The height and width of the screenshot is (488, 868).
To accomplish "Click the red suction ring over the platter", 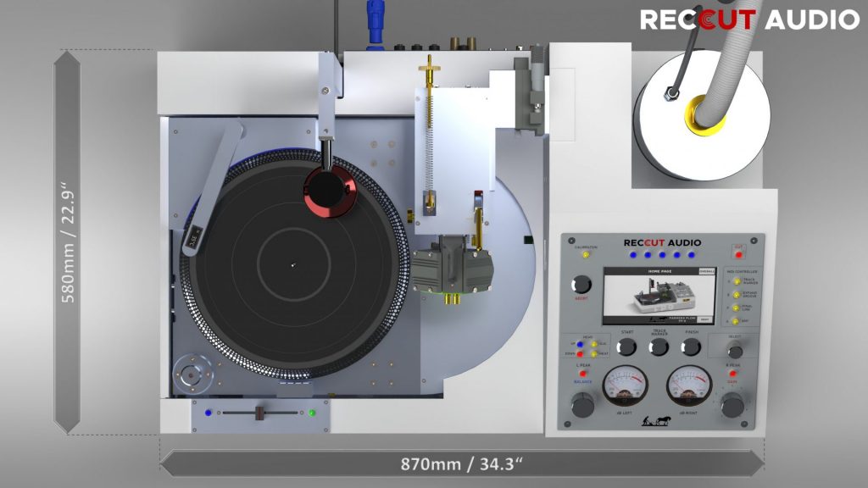I will click(330, 191).
